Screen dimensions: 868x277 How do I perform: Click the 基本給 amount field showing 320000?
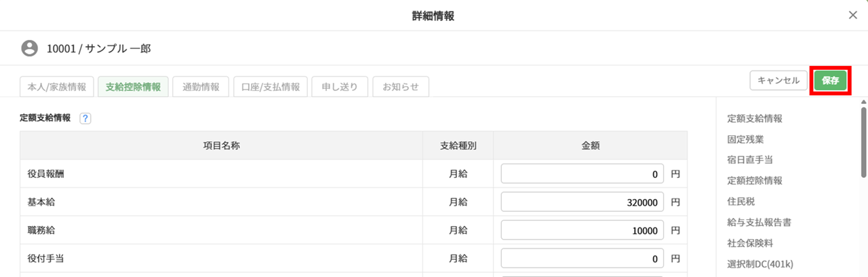583,202
